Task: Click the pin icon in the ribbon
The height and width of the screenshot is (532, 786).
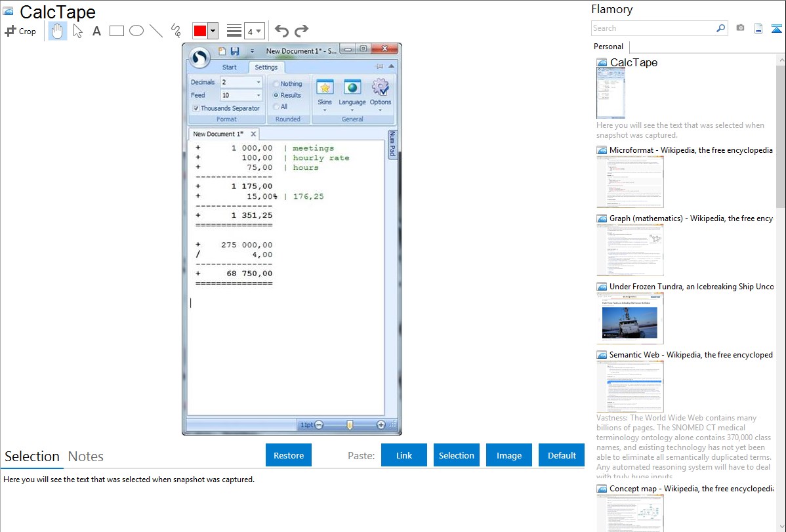Action: click(379, 66)
